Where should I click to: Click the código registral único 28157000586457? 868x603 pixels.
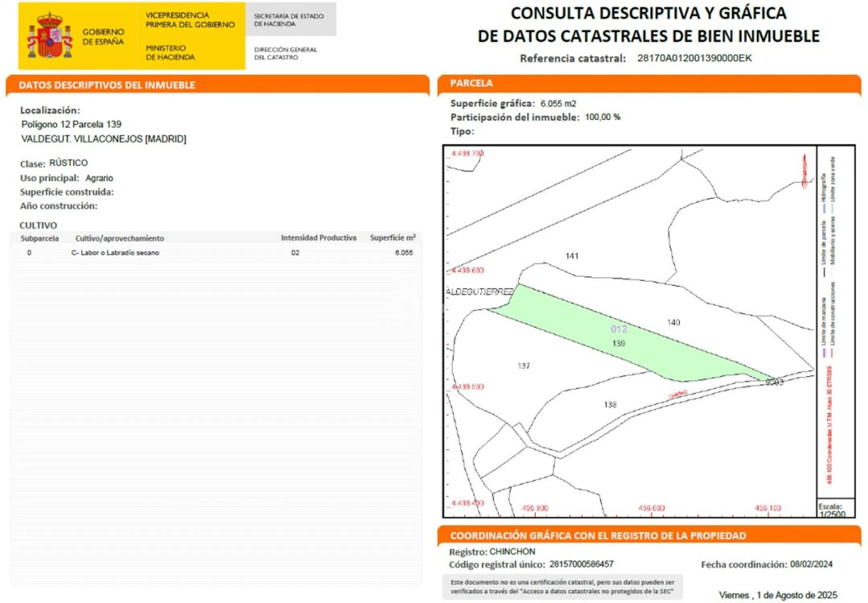pos(581,564)
